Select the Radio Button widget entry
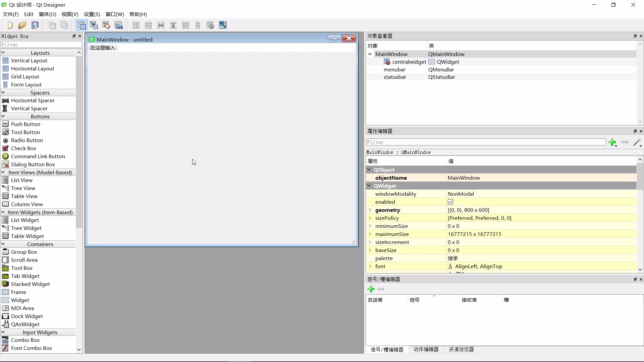Screen dimensions: 644x362 tap(27, 140)
